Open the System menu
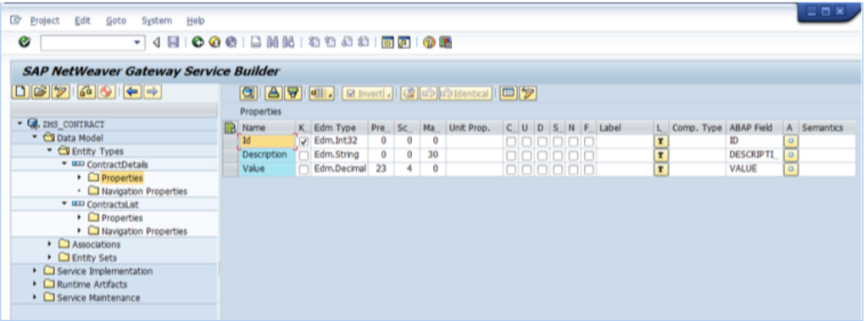This screenshot has width=868, height=321. click(x=157, y=20)
